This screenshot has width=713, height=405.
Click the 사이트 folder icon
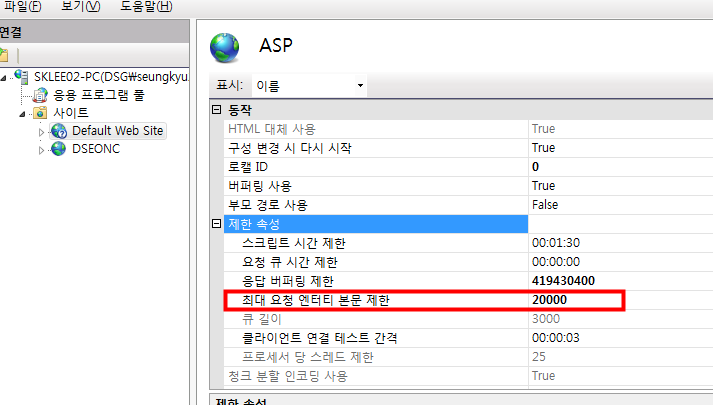[x=40, y=113]
